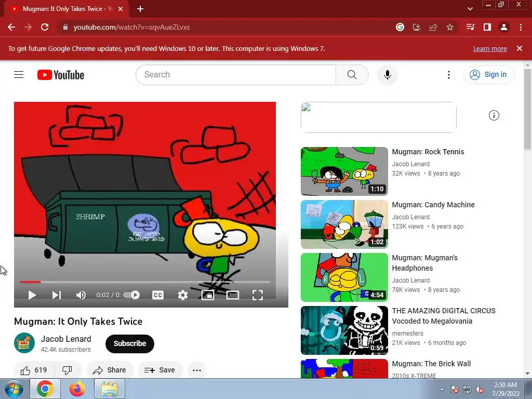Share the video
Screen dimensions: 532x399
(x=110, y=370)
